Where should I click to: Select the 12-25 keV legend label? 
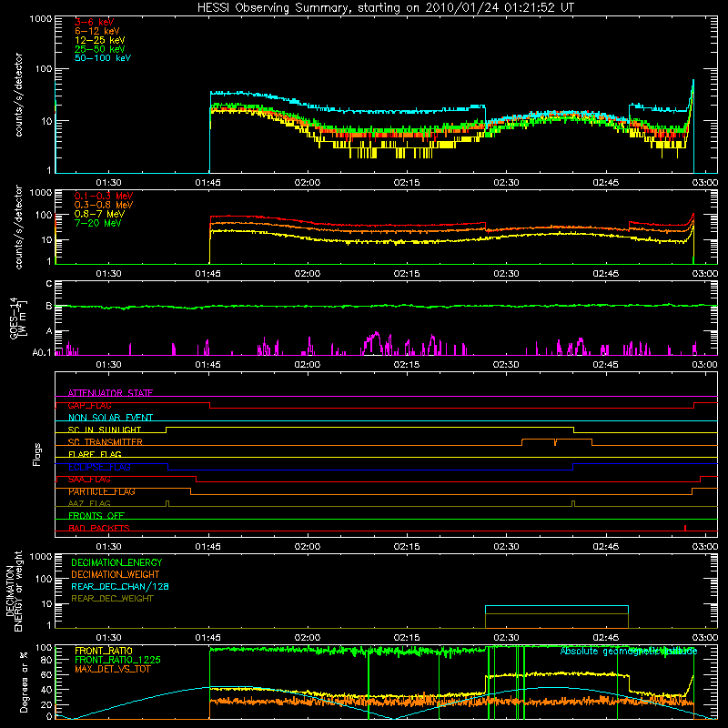coord(100,40)
